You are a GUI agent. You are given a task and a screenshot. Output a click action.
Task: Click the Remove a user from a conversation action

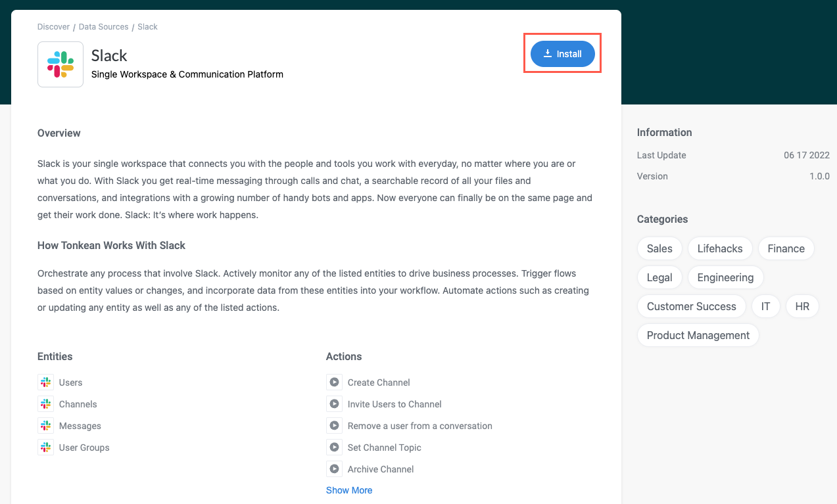419,426
